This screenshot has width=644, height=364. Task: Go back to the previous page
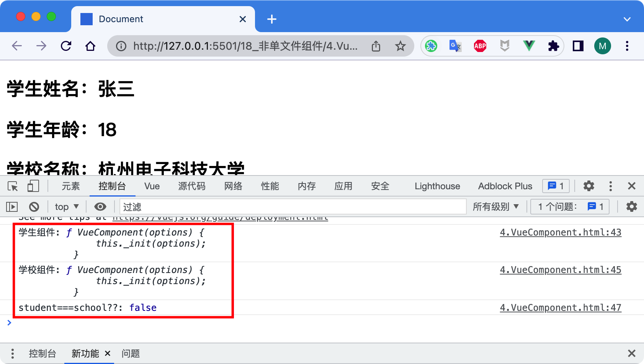[17, 46]
